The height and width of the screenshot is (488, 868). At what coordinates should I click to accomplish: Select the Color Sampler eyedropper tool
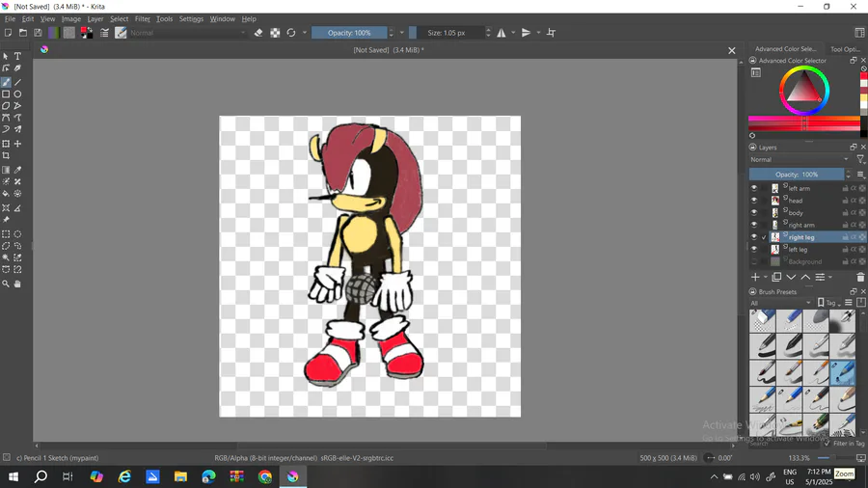[17, 170]
